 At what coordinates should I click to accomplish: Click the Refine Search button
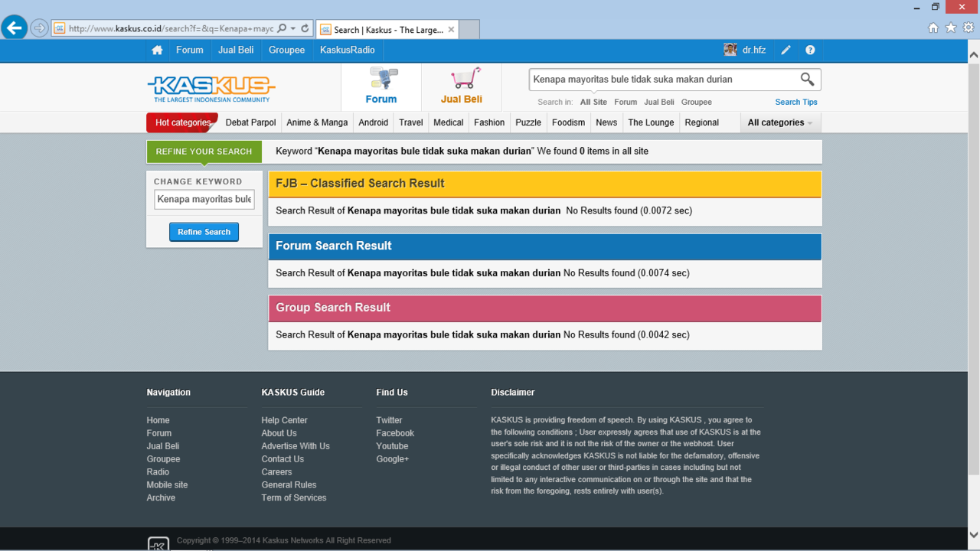(x=204, y=232)
